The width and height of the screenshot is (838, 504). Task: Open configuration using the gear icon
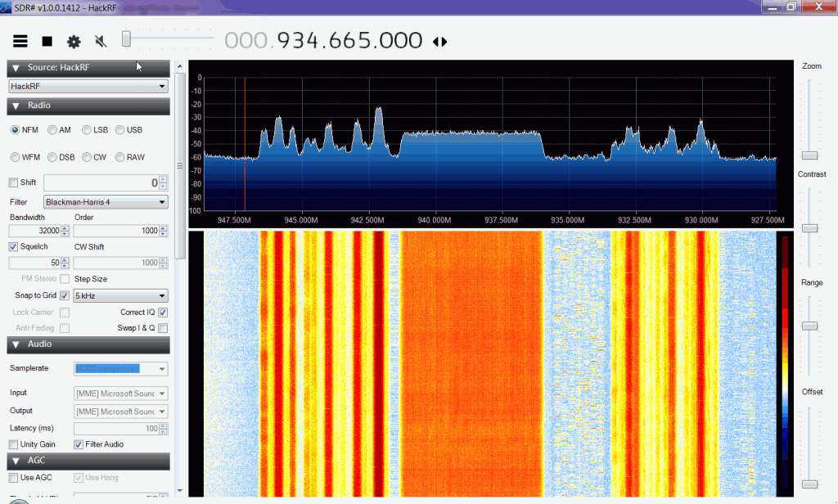coord(74,39)
